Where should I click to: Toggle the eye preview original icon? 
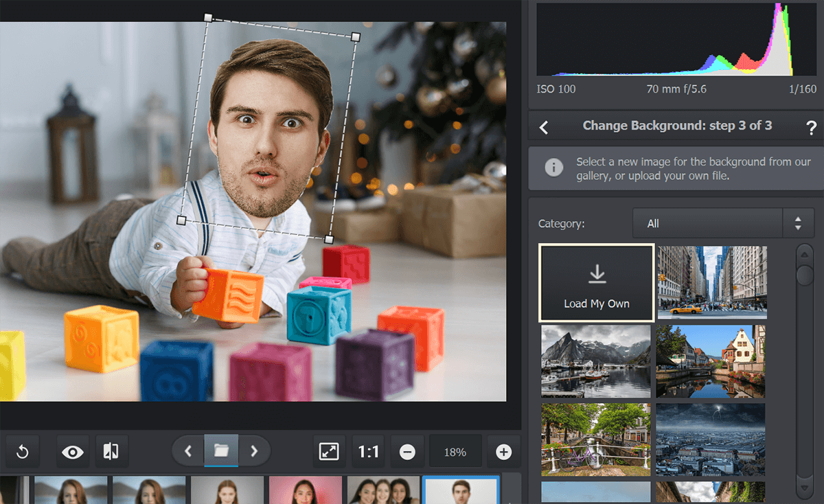point(73,451)
